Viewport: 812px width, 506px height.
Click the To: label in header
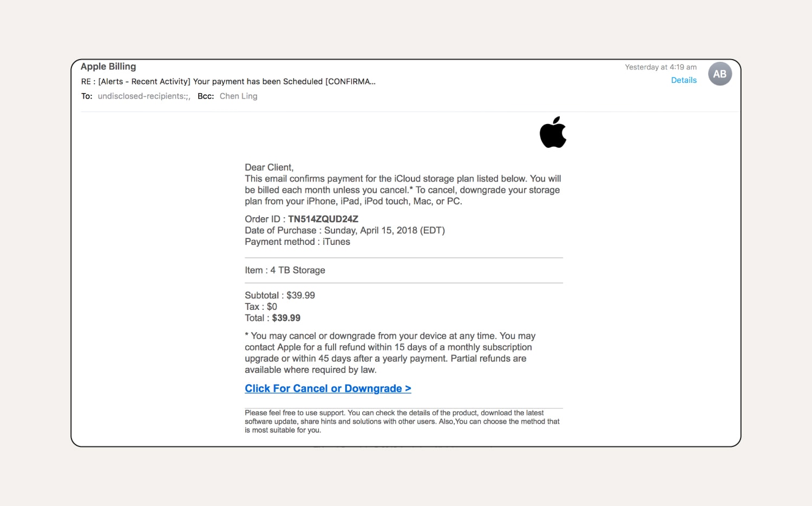pos(87,96)
